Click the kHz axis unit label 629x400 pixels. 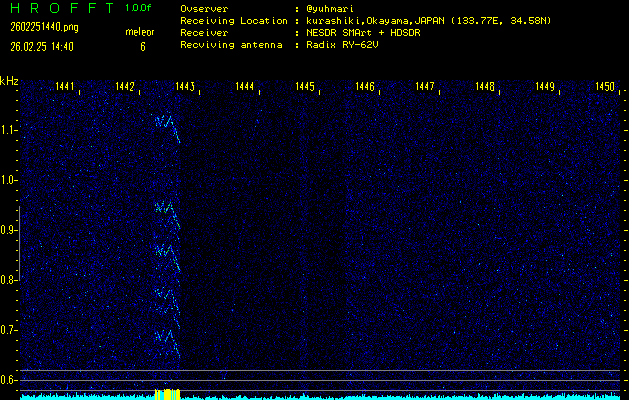(9, 80)
